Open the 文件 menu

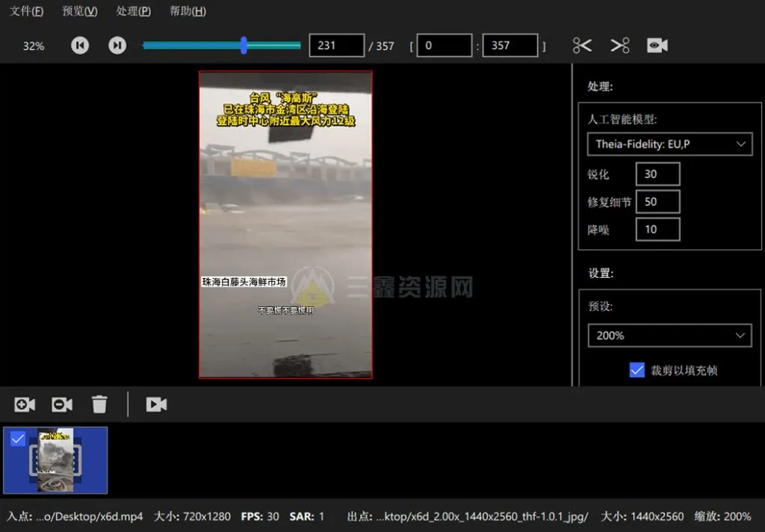[x=26, y=10]
